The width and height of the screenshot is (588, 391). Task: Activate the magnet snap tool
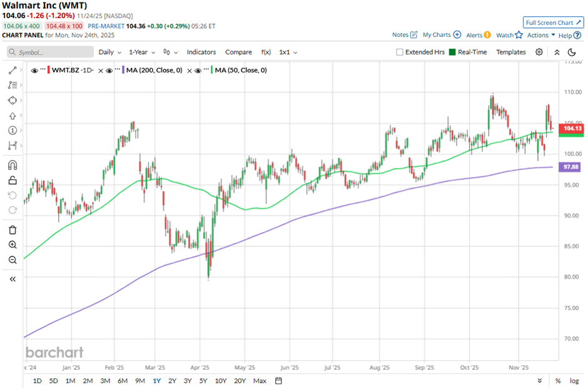tap(12, 166)
